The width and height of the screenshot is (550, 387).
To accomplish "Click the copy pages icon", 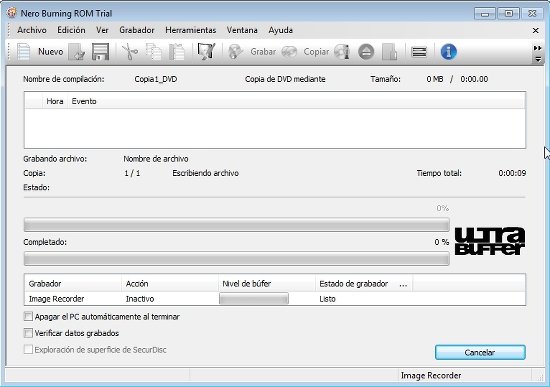I will 154,52.
